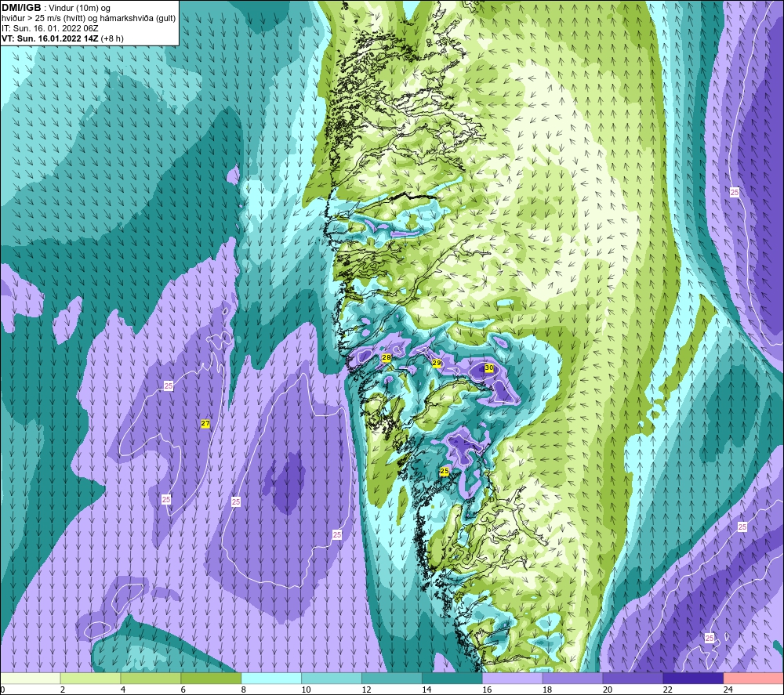Screen dimensions: 784x695
Task: Pick the pink above-24 legend swatch
Action: [x=753, y=678]
